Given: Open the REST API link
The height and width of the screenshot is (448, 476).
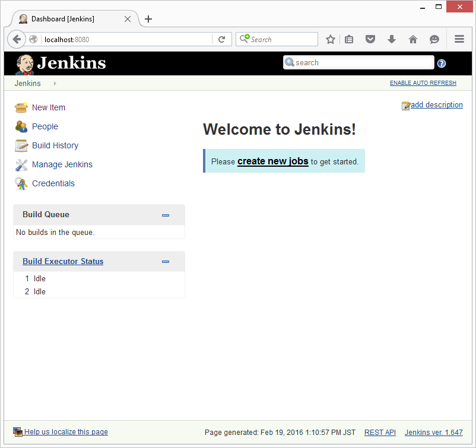Looking at the screenshot, I should click(x=380, y=432).
